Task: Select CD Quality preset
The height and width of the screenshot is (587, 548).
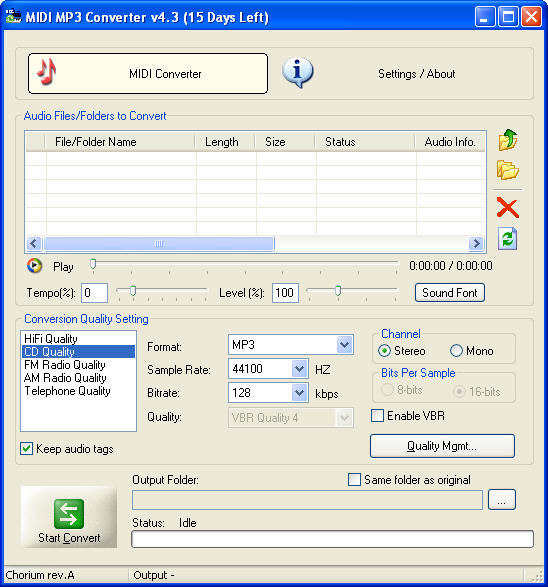Action: [x=78, y=352]
